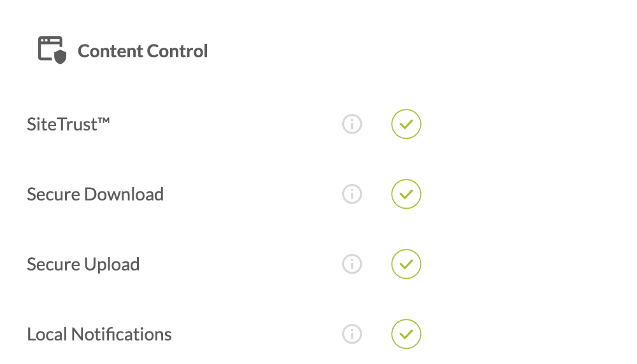Hit the circled i beside Secure Download
This screenshot has width=637, height=364.
352,194
